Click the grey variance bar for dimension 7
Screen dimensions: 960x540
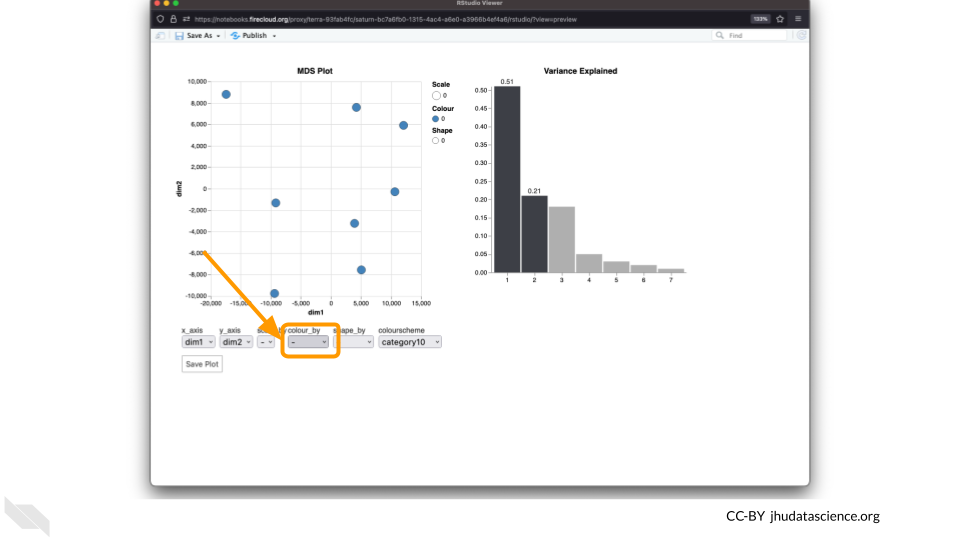(671, 271)
